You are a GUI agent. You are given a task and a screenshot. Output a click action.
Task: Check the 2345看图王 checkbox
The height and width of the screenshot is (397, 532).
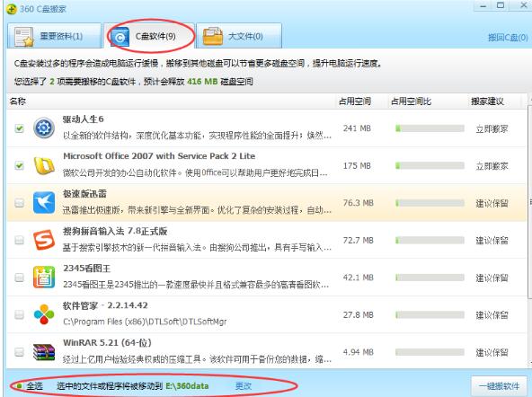(20, 278)
